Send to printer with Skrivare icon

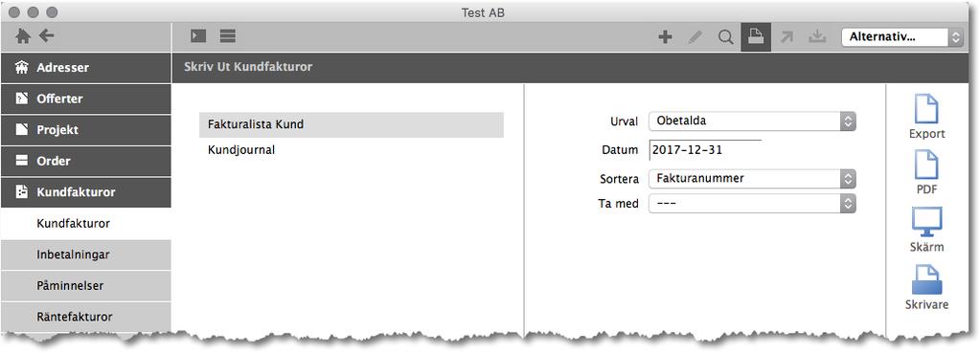click(927, 288)
